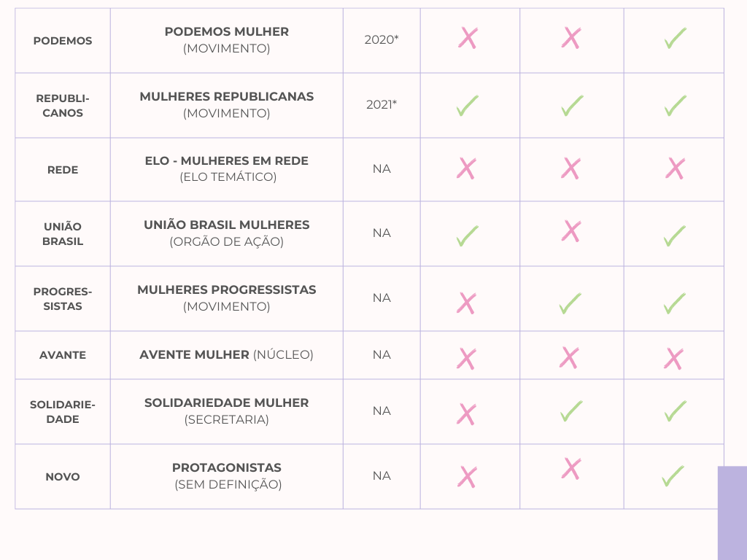
Task: Select the 2020* year cell
Action: pyautogui.click(x=382, y=40)
